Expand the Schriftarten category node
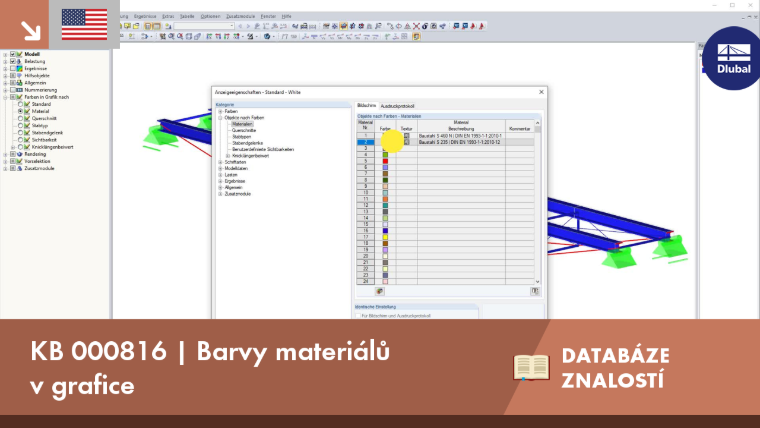This screenshot has height=428, width=760. coord(221,162)
